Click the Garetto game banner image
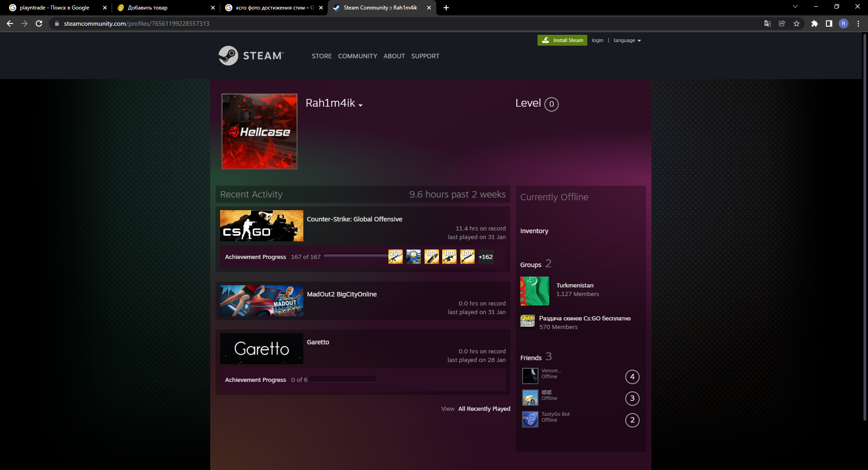868x470 pixels. click(x=261, y=348)
